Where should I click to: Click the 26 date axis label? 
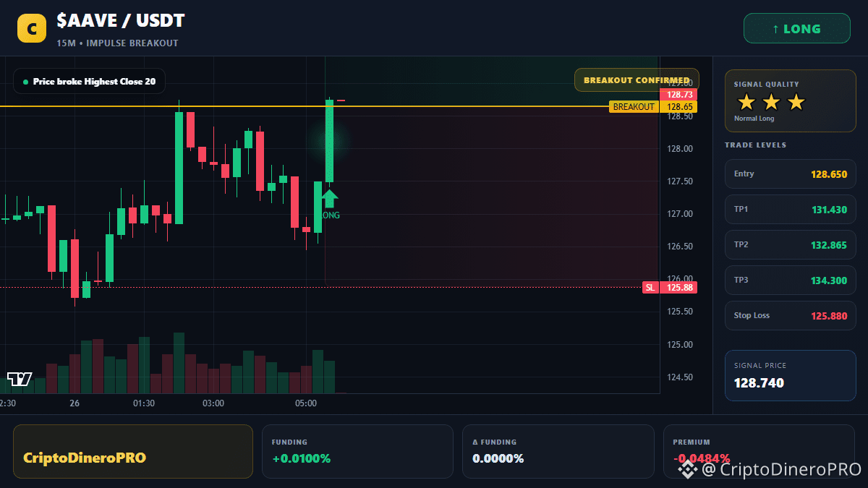pos(75,403)
